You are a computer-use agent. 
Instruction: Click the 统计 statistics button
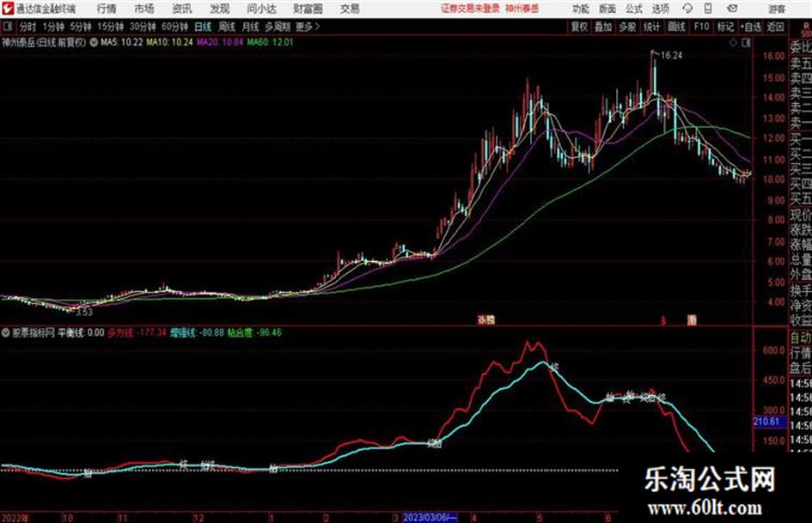pyautogui.click(x=651, y=27)
